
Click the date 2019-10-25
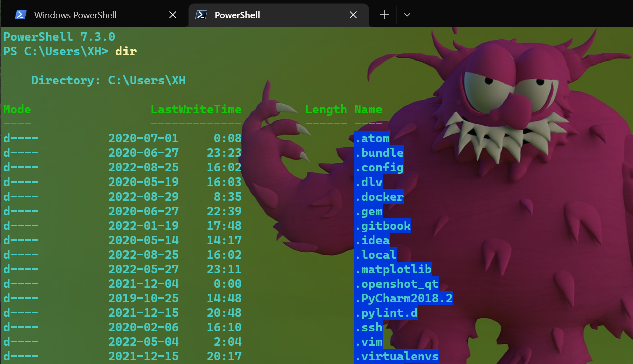pos(144,298)
